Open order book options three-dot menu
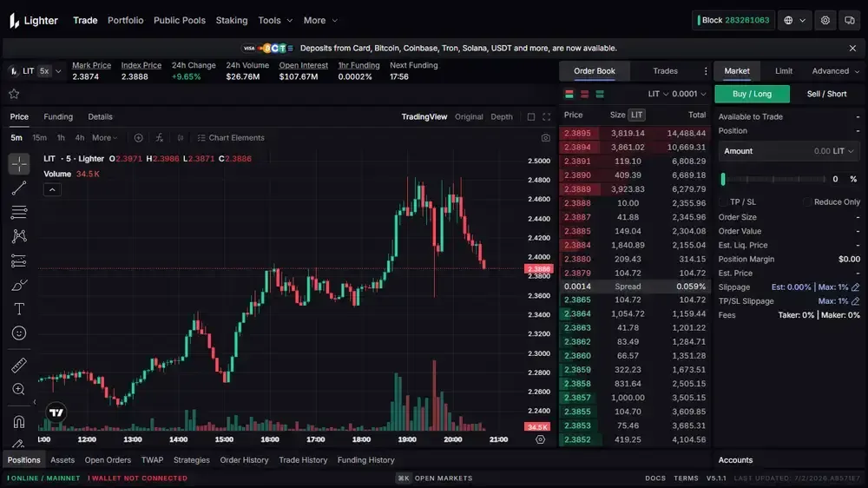This screenshot has width=868, height=488. click(705, 71)
